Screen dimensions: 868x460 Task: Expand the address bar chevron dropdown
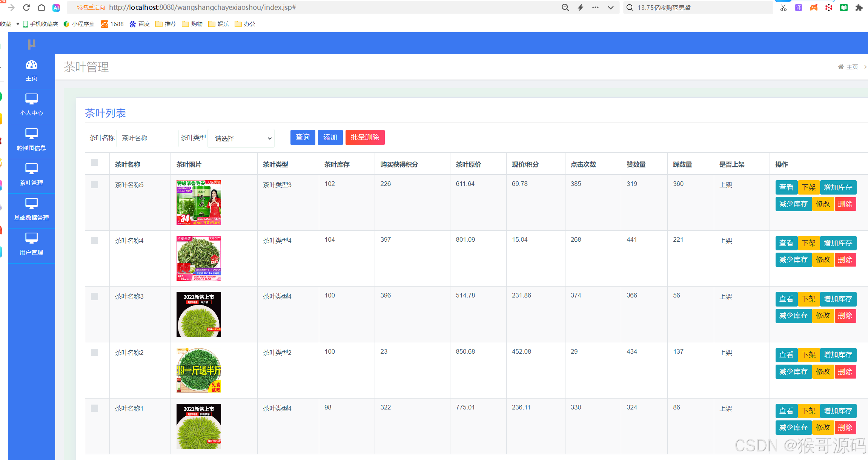coord(610,8)
